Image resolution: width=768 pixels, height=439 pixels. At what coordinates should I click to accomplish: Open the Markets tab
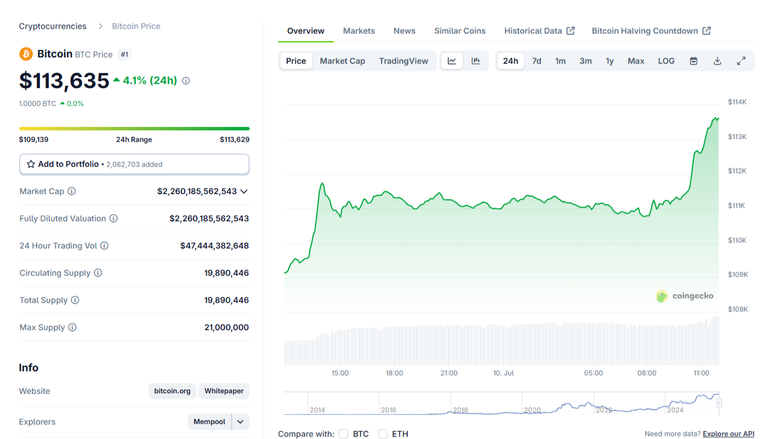359,31
